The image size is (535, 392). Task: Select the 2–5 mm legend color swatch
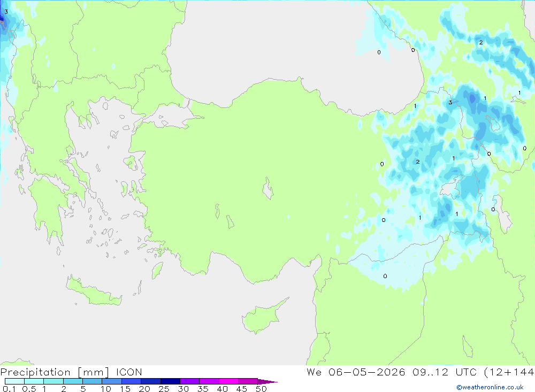click(x=73, y=381)
